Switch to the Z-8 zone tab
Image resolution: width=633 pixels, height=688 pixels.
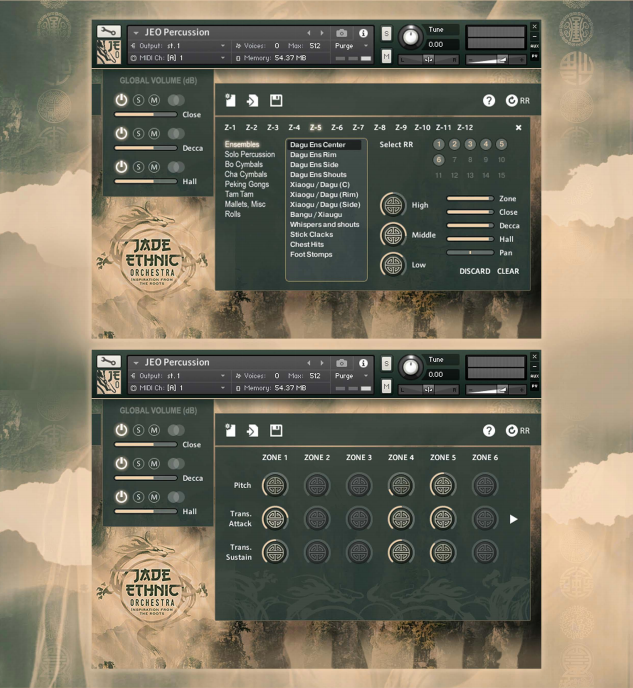[x=380, y=128]
